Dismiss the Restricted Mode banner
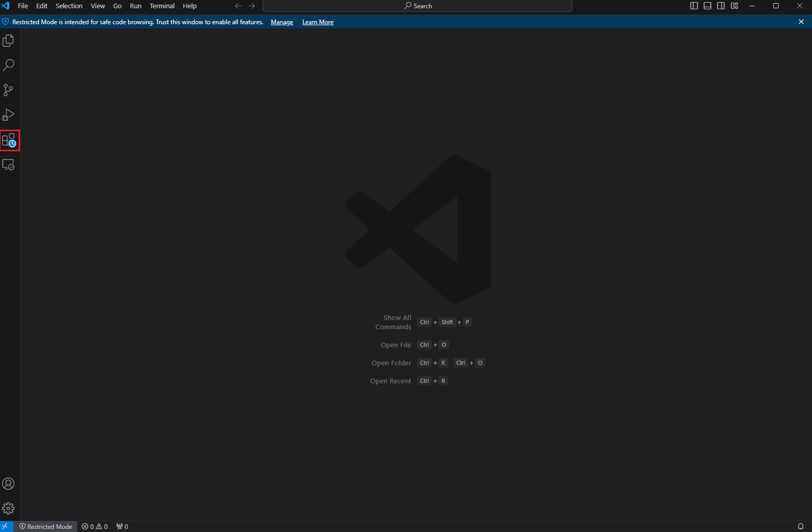This screenshot has height=532, width=812. tap(801, 22)
